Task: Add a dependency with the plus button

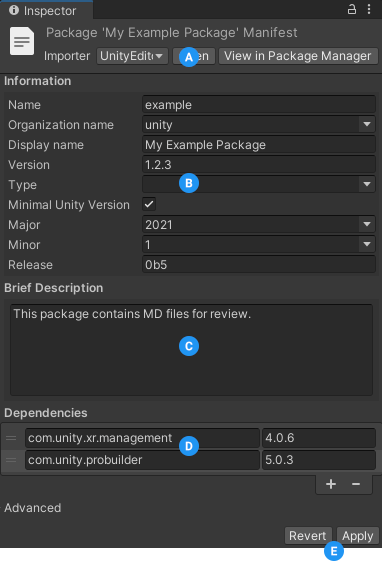Action: [331, 484]
